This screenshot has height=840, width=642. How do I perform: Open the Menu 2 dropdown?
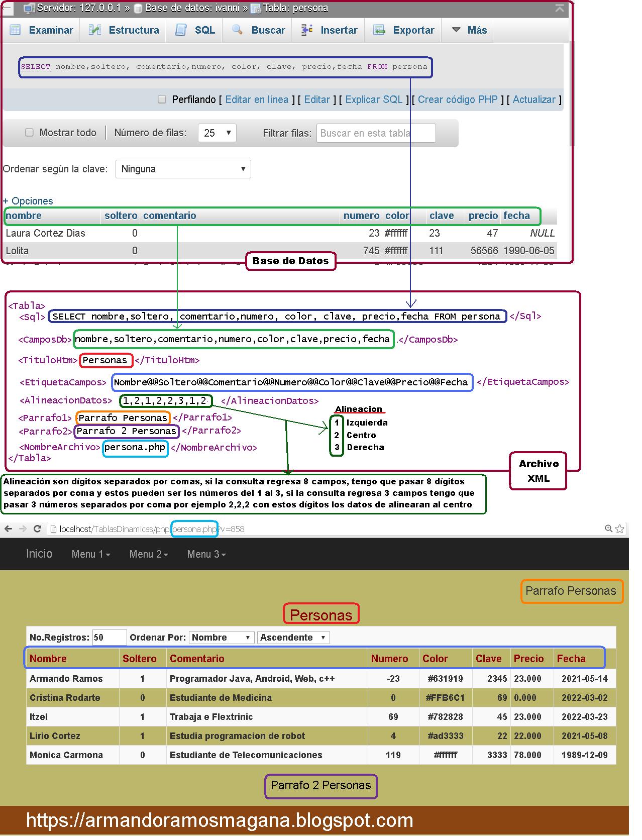tap(149, 554)
